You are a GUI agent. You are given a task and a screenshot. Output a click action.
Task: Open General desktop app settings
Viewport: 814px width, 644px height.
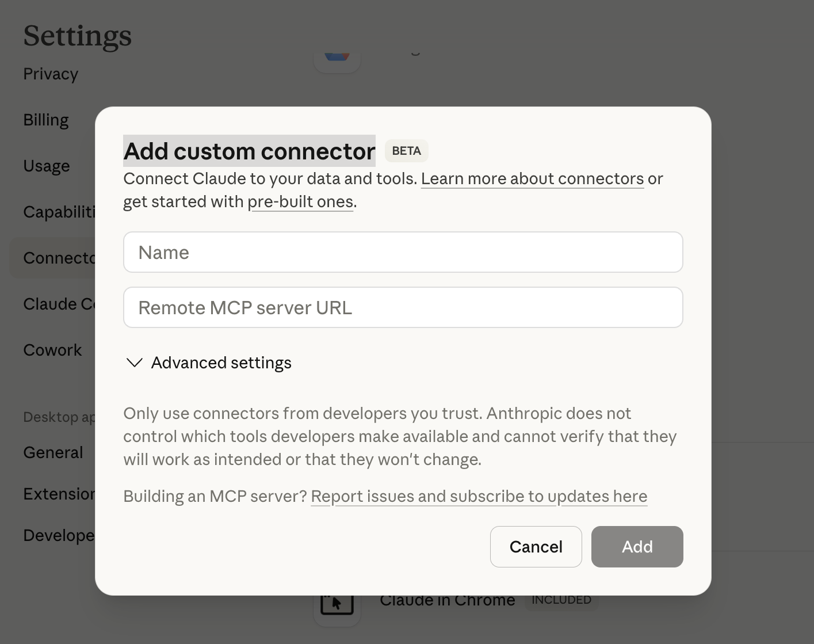(53, 452)
